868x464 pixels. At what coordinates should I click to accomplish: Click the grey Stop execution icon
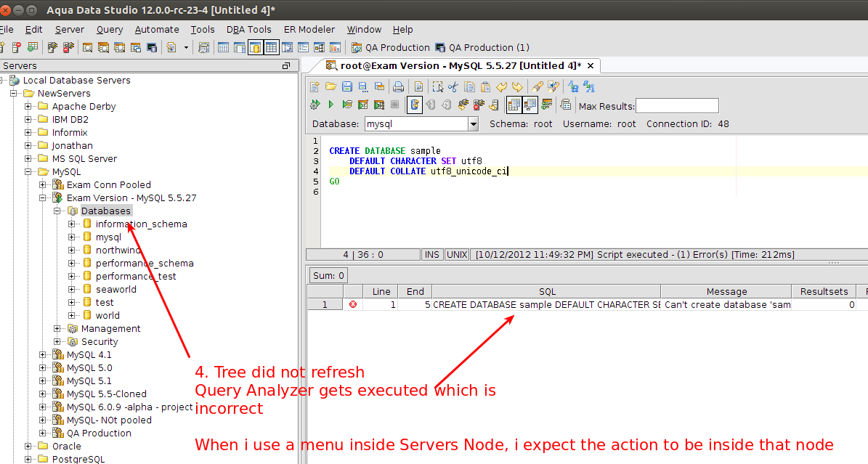[394, 105]
